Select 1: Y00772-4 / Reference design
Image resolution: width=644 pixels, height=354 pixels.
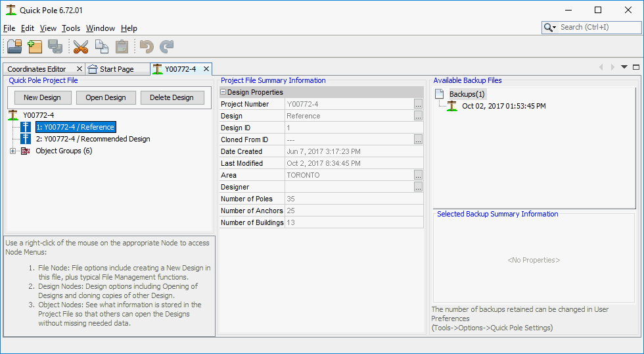point(76,127)
